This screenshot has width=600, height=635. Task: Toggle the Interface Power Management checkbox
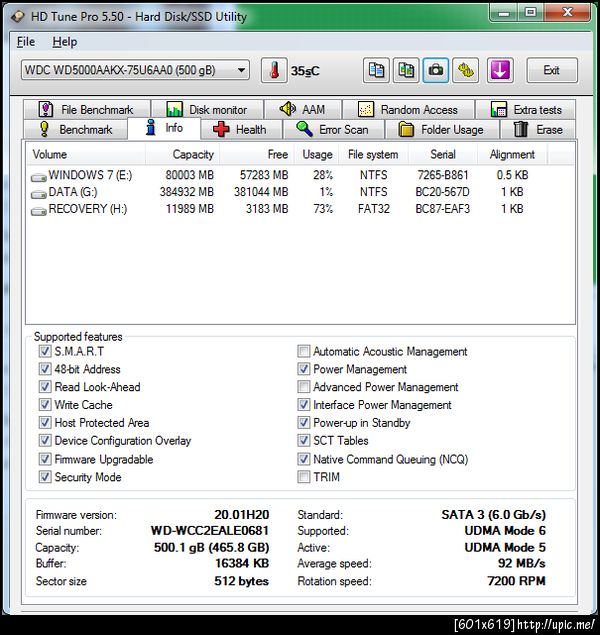[x=304, y=405]
